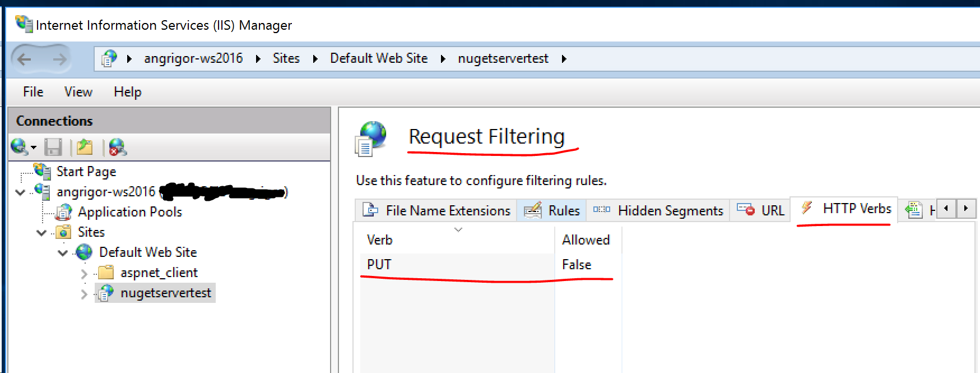The image size is (980, 373).
Task: Select the Application Pools node
Action: (x=129, y=212)
